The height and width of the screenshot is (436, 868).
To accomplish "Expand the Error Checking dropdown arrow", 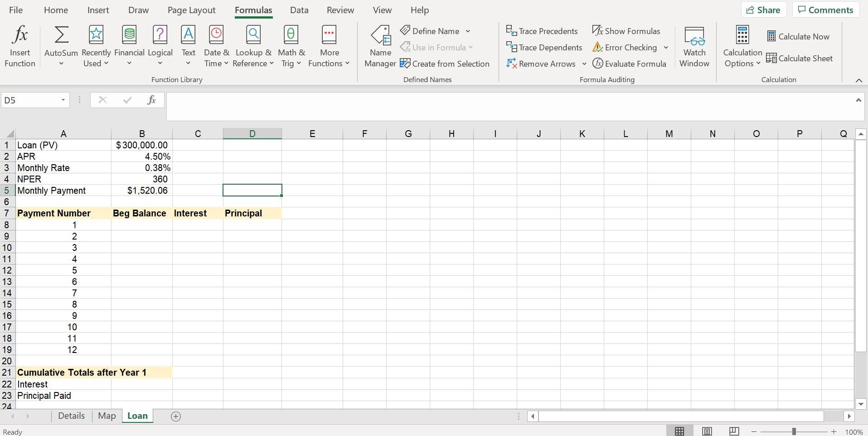I will point(665,48).
